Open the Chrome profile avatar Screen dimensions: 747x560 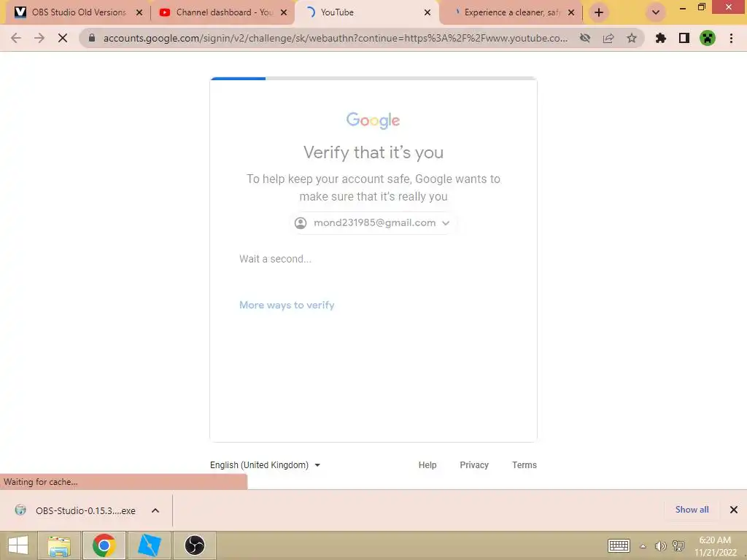pos(708,38)
